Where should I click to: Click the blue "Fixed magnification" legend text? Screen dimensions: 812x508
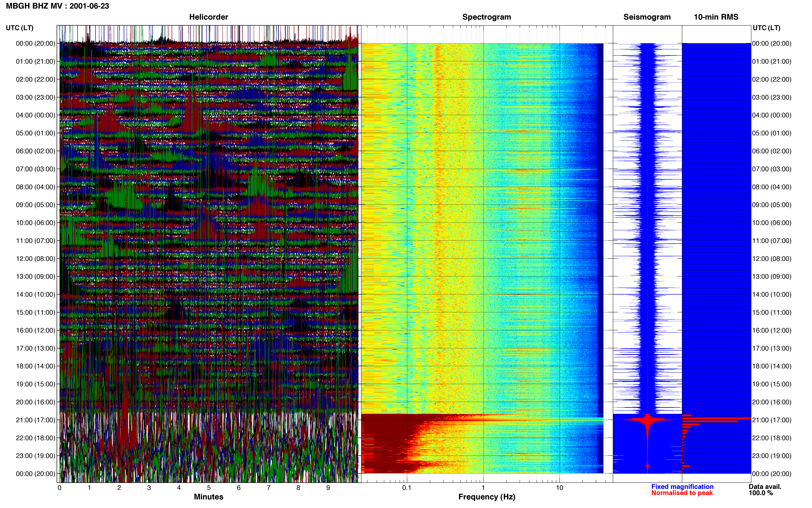(682, 486)
